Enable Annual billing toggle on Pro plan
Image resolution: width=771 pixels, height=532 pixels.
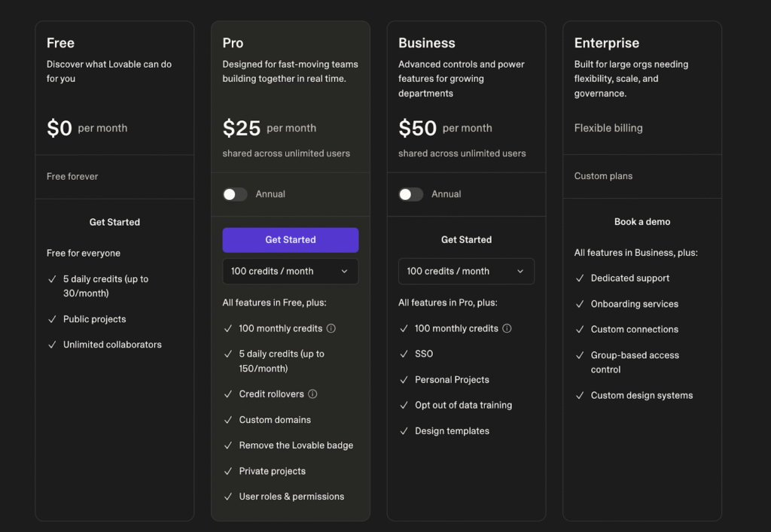click(x=235, y=194)
